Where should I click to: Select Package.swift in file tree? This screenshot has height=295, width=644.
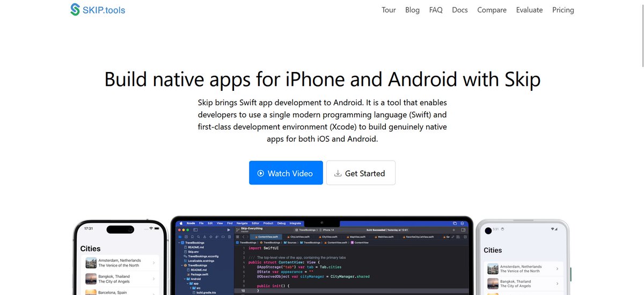click(x=197, y=275)
